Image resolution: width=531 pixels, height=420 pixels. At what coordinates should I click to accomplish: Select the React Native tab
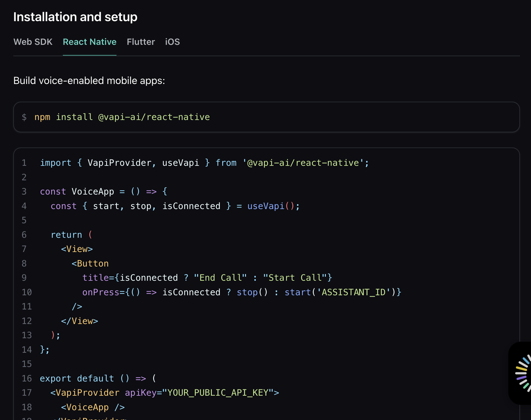pyautogui.click(x=90, y=42)
